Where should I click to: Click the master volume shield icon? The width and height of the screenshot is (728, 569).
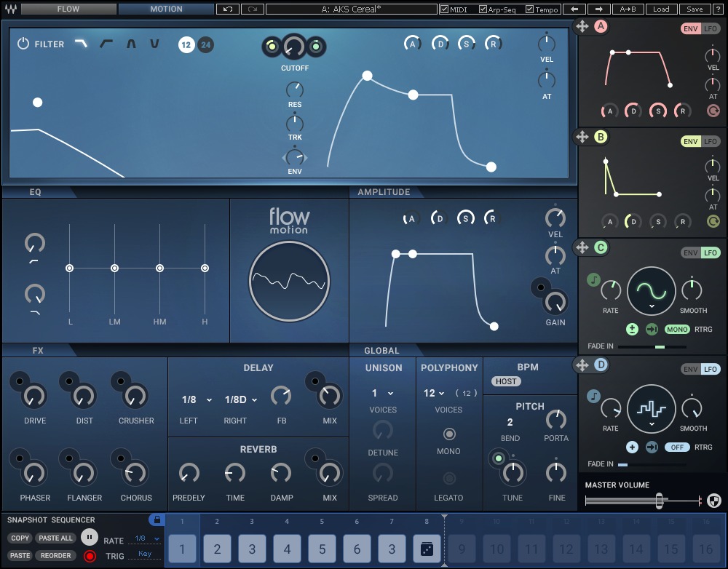point(714,501)
